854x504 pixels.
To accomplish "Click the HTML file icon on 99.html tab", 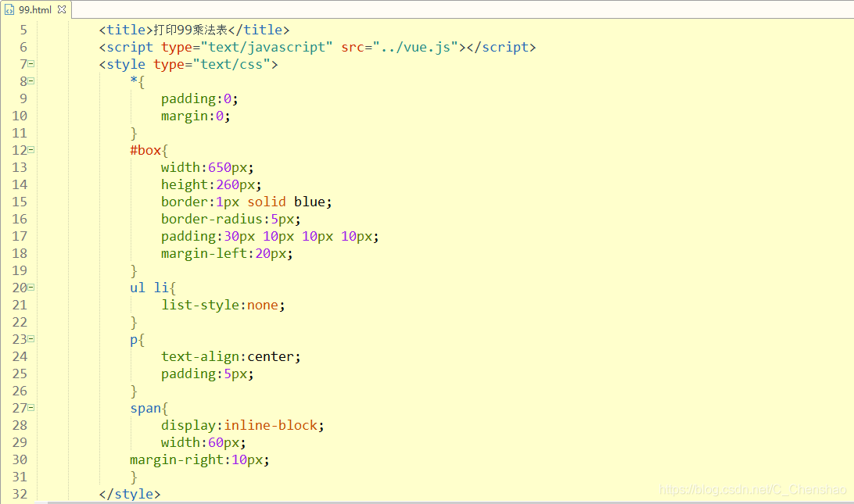I will pyautogui.click(x=9, y=10).
